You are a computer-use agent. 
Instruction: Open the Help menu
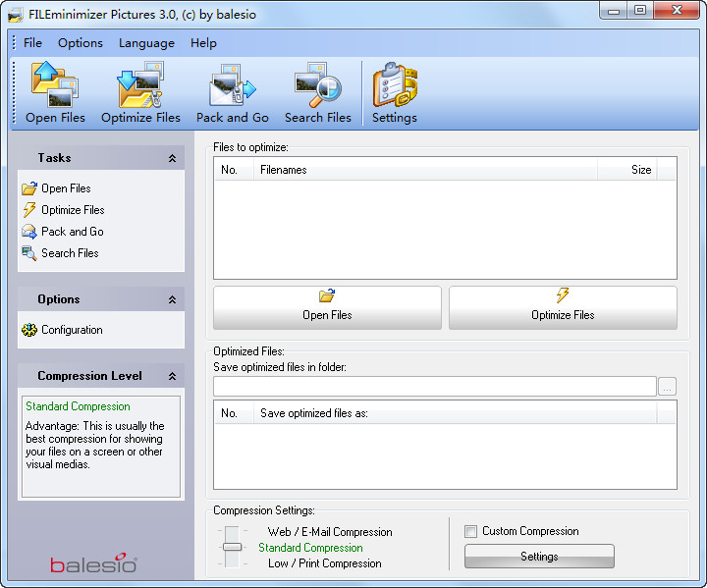[x=203, y=43]
